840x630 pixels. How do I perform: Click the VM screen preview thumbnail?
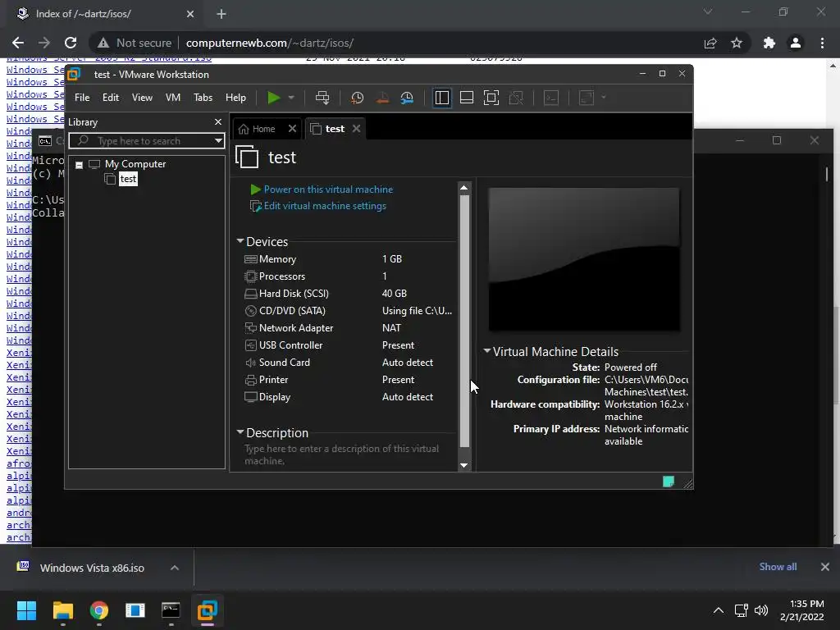584,260
